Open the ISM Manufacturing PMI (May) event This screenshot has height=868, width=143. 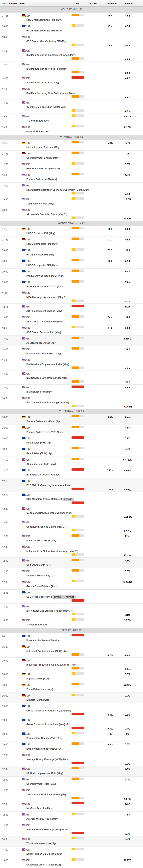pos(43,83)
